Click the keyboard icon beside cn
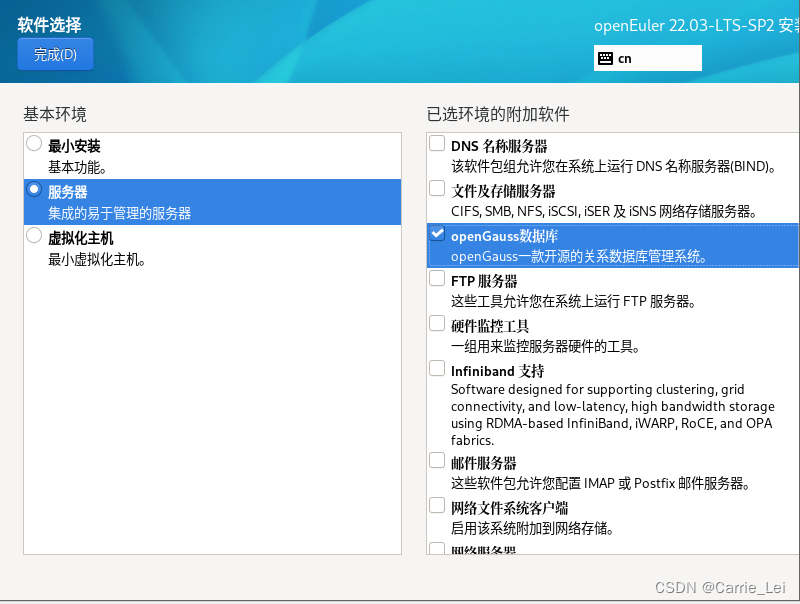The image size is (800, 604). (x=605, y=59)
